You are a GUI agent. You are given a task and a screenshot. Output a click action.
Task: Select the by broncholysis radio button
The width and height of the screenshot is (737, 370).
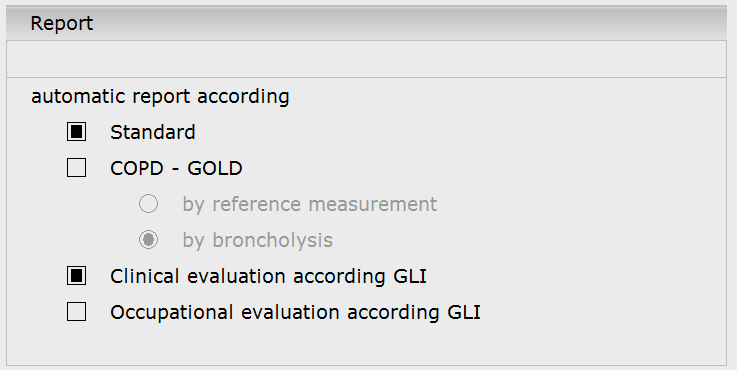point(149,240)
